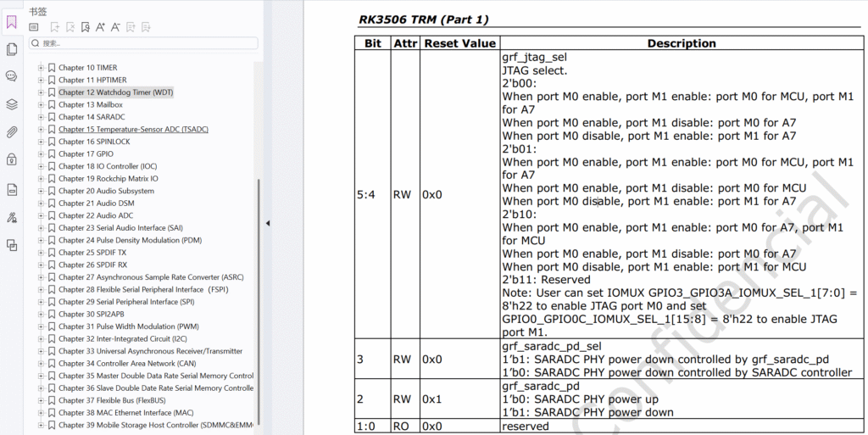The width and height of the screenshot is (868, 435).
Task: Open the Attachments paperclip panel icon
Action: pyautogui.click(x=12, y=132)
